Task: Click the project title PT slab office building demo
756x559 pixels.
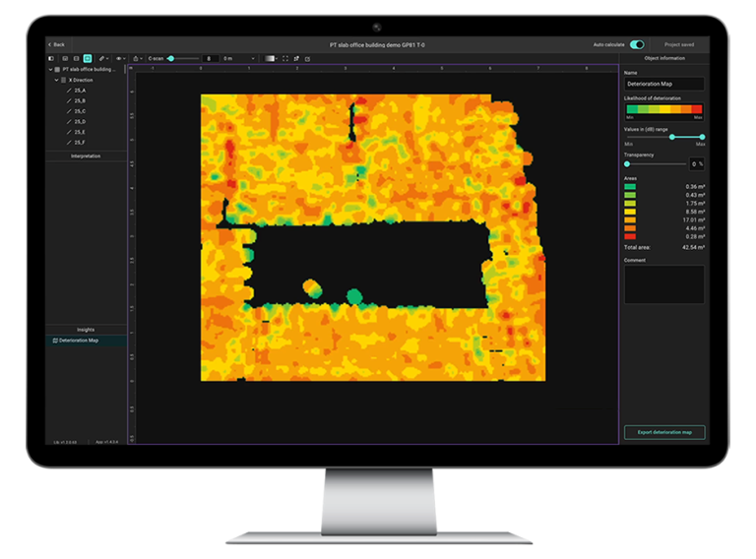Action: (377, 45)
